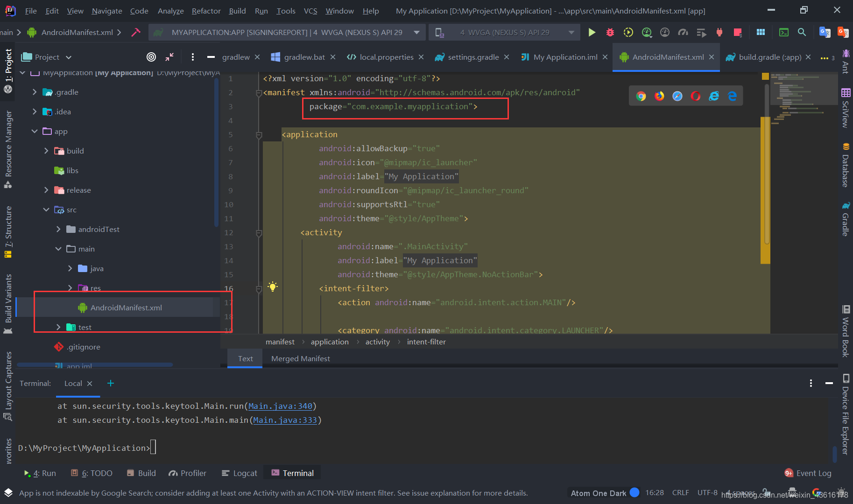Screen dimensions: 853x504
Task: Switch to the settings.gradle tab
Action: pos(473,57)
